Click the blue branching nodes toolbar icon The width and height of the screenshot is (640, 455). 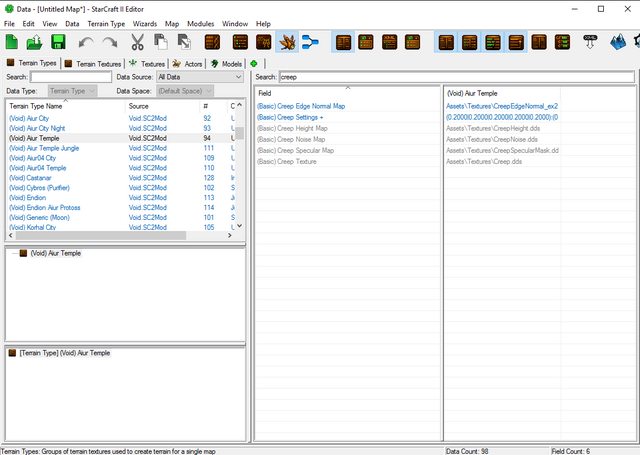(310, 42)
